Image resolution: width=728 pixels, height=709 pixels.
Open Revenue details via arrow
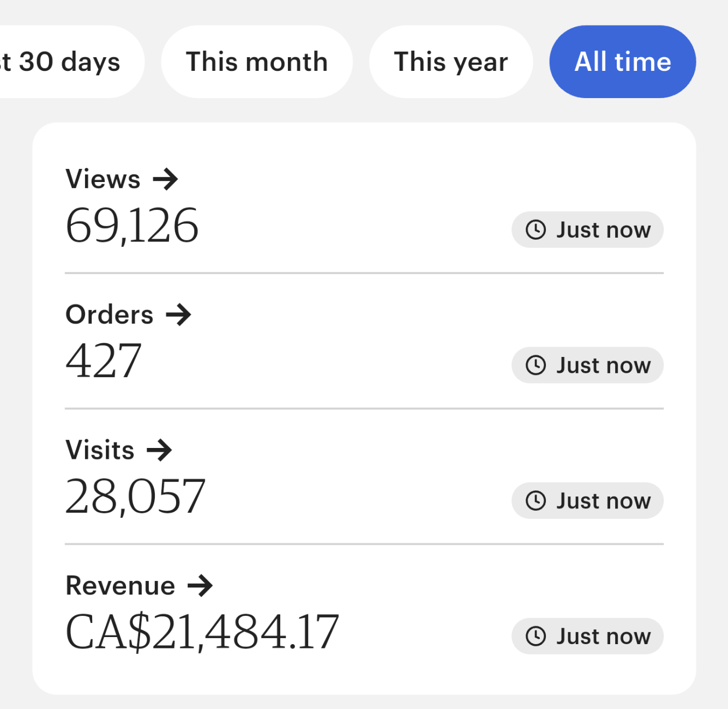(200, 586)
